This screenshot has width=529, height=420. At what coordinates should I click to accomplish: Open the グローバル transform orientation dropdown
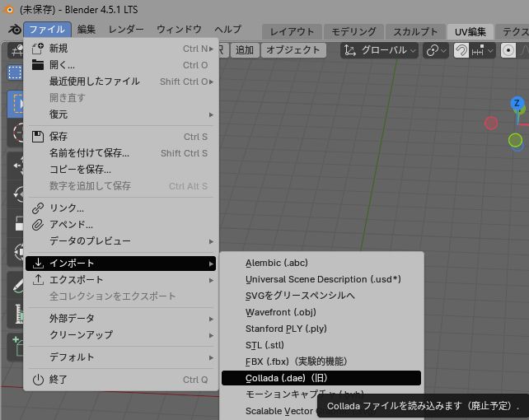[x=379, y=50]
